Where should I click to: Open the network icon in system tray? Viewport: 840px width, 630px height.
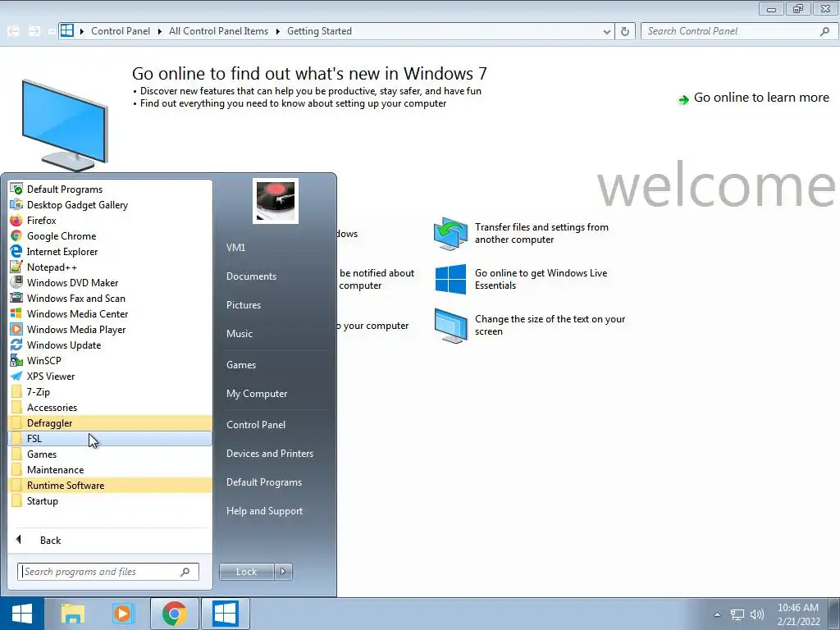pos(737,615)
